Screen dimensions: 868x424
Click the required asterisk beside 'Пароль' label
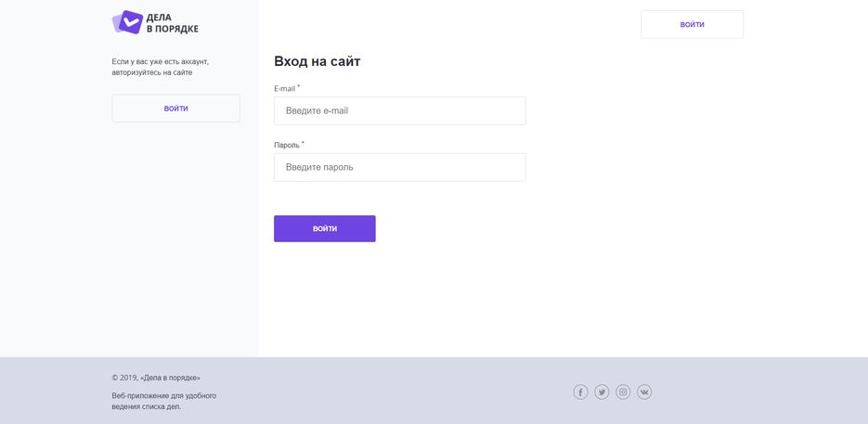point(303,144)
